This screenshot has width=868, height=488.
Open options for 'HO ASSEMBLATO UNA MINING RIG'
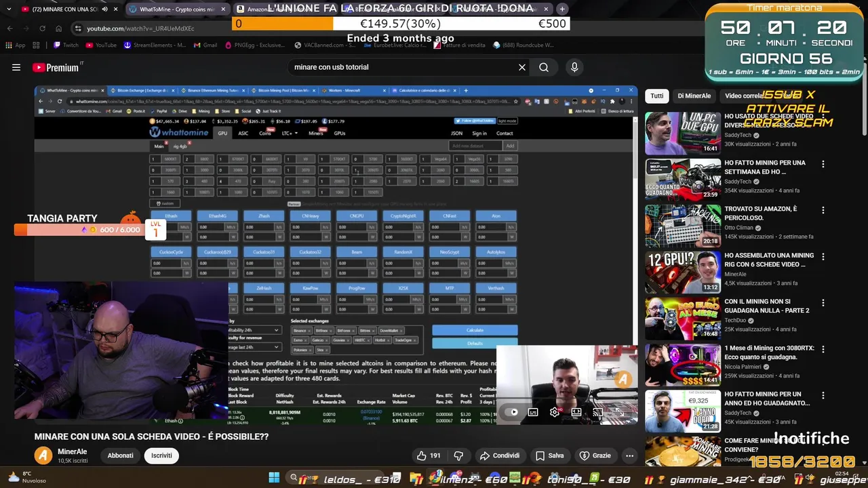pos(823,257)
